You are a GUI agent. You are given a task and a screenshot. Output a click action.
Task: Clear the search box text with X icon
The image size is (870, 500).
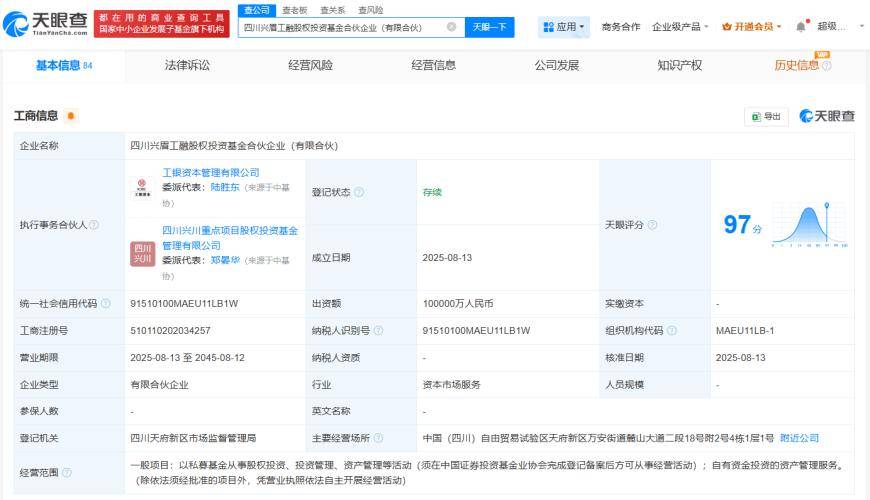[x=452, y=27]
